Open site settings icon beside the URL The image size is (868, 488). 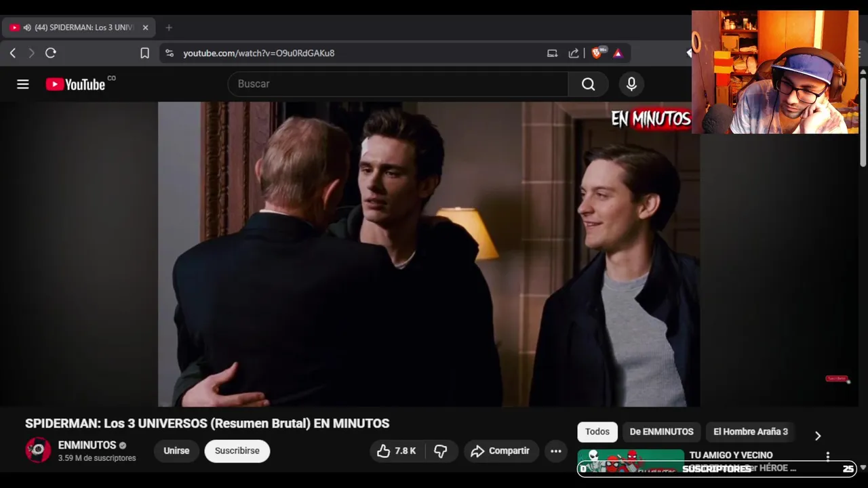click(170, 53)
